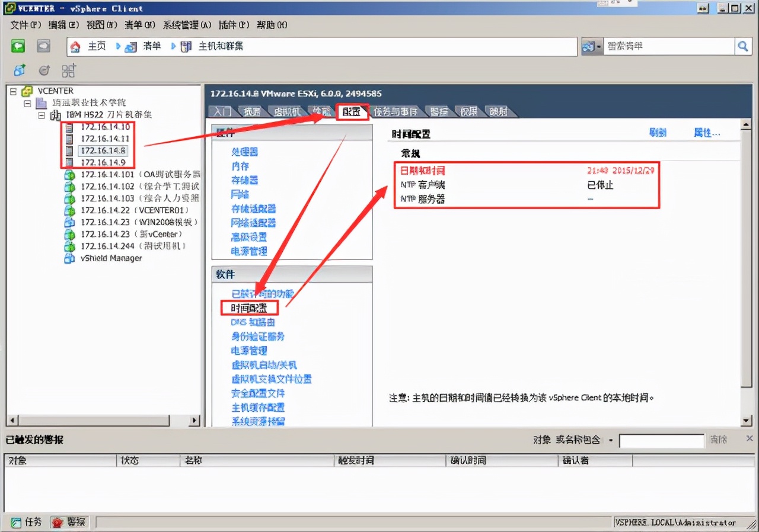
Task: Click the 刷新 (Refresh) link
Action: [x=658, y=132]
